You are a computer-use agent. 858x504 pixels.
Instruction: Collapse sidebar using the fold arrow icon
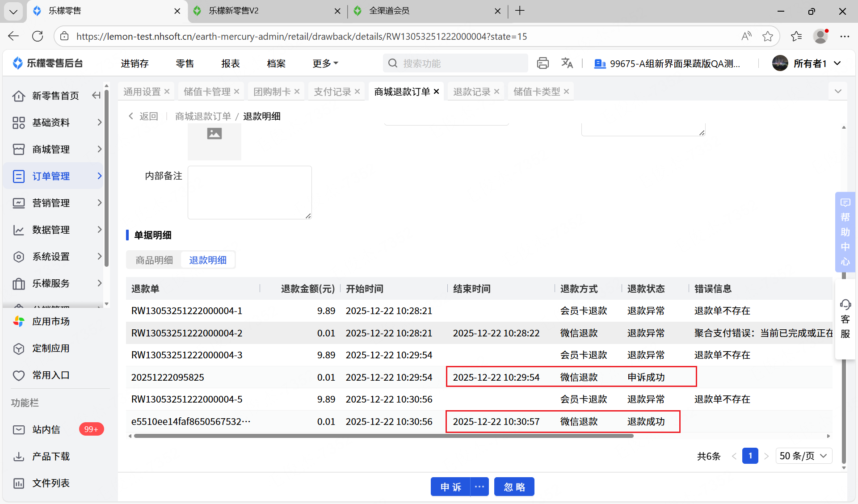point(96,96)
